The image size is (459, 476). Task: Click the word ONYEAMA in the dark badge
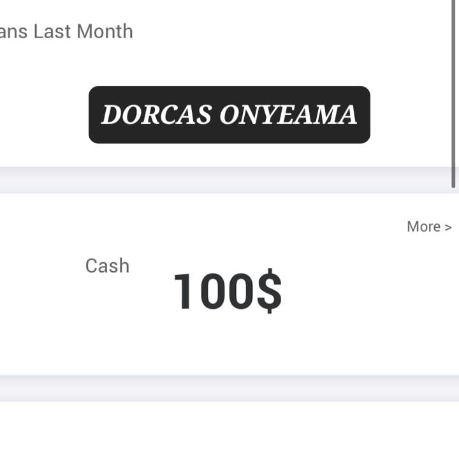288,115
